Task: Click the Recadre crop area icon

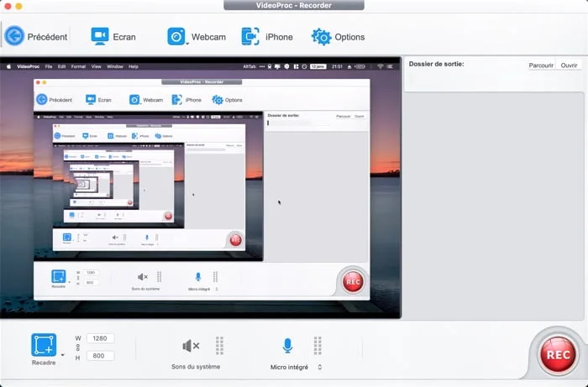Action: coord(44,345)
